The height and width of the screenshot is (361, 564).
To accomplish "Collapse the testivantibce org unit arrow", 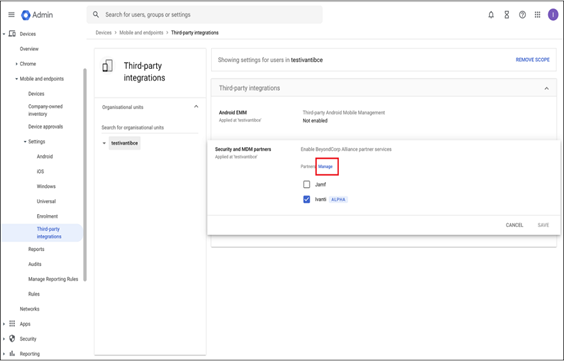I will pos(104,143).
